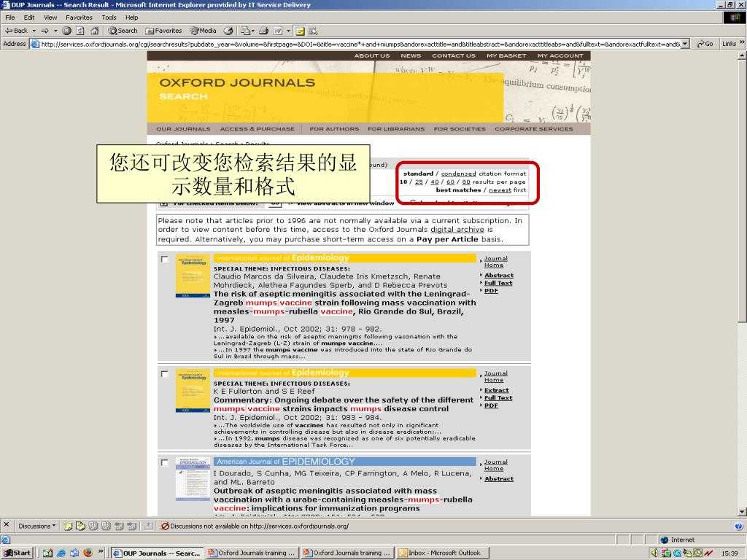Open the Start menu
The image size is (747, 560).
tap(18, 553)
